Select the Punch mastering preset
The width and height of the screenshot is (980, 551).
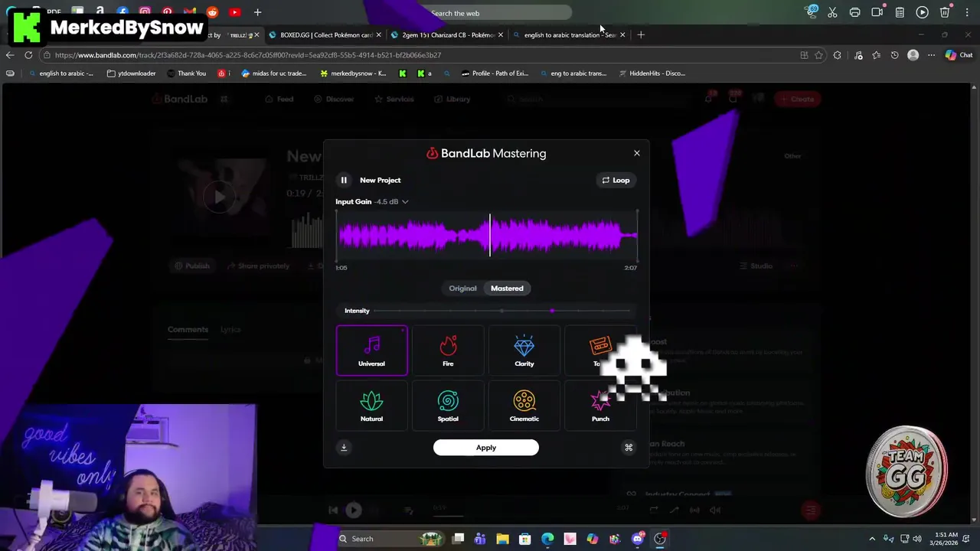click(x=600, y=406)
